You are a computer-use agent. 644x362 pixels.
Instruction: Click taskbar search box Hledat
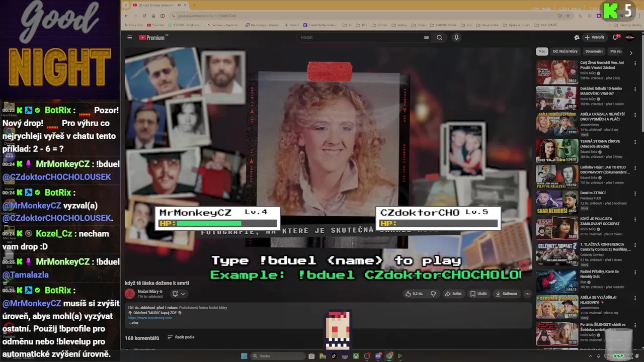[278, 356]
